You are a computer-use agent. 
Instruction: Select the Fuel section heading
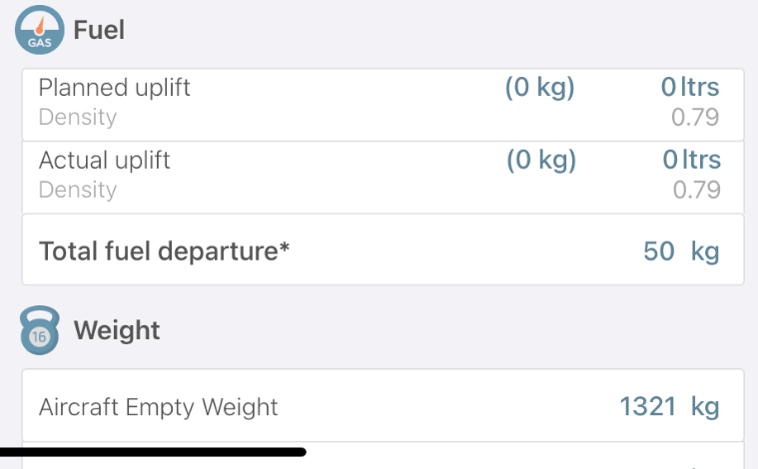[x=99, y=30]
